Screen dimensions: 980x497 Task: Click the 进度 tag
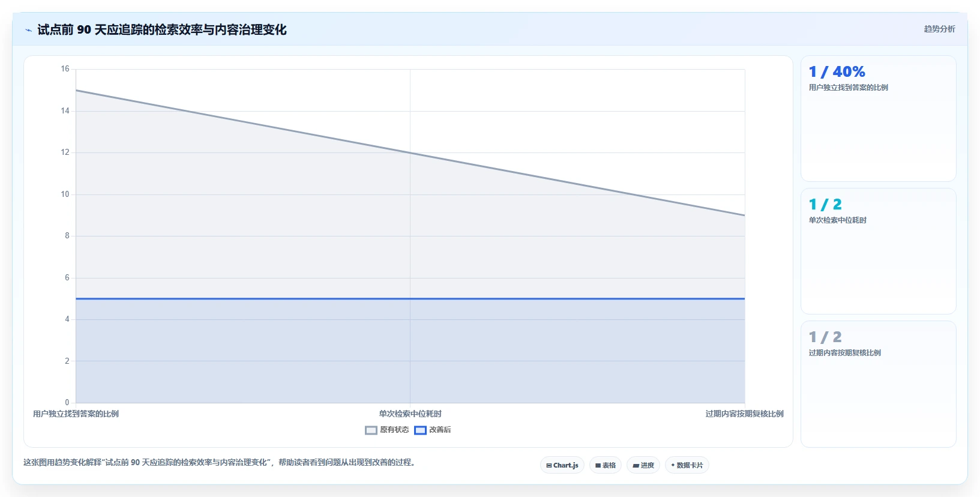point(643,465)
